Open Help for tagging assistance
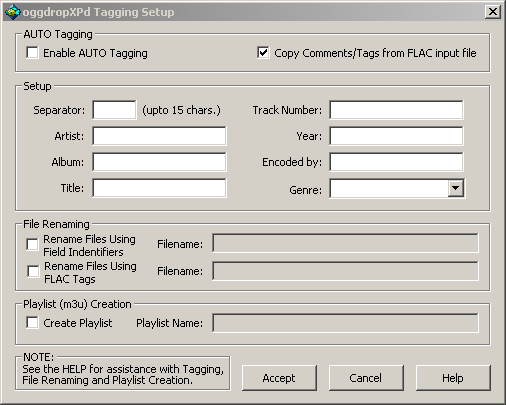The image size is (506, 405). (x=453, y=378)
